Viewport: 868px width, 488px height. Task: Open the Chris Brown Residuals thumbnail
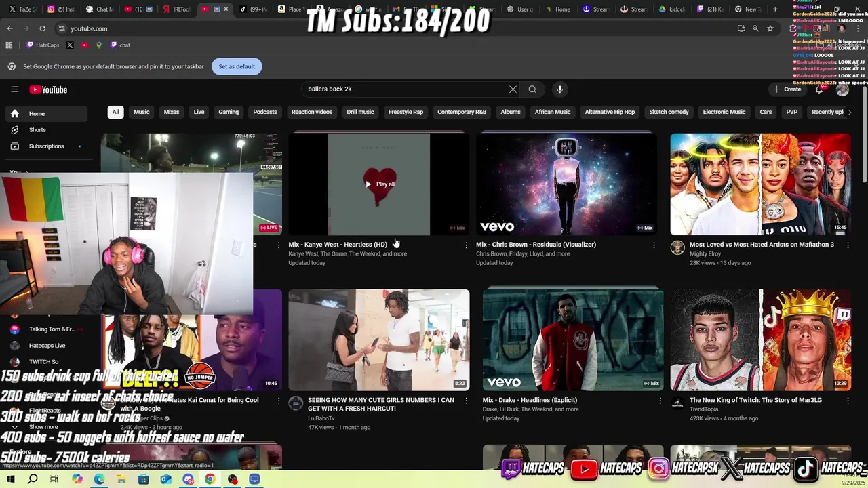[x=566, y=184]
